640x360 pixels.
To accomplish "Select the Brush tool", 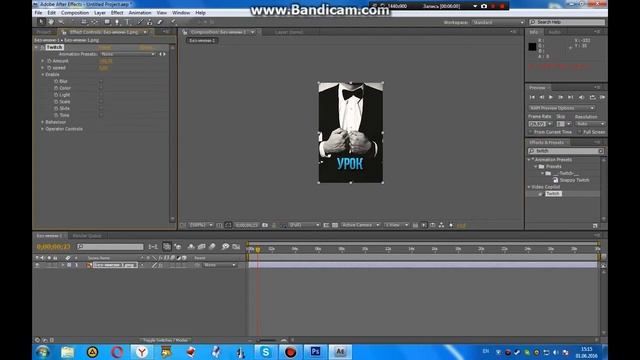I will coord(140,22).
